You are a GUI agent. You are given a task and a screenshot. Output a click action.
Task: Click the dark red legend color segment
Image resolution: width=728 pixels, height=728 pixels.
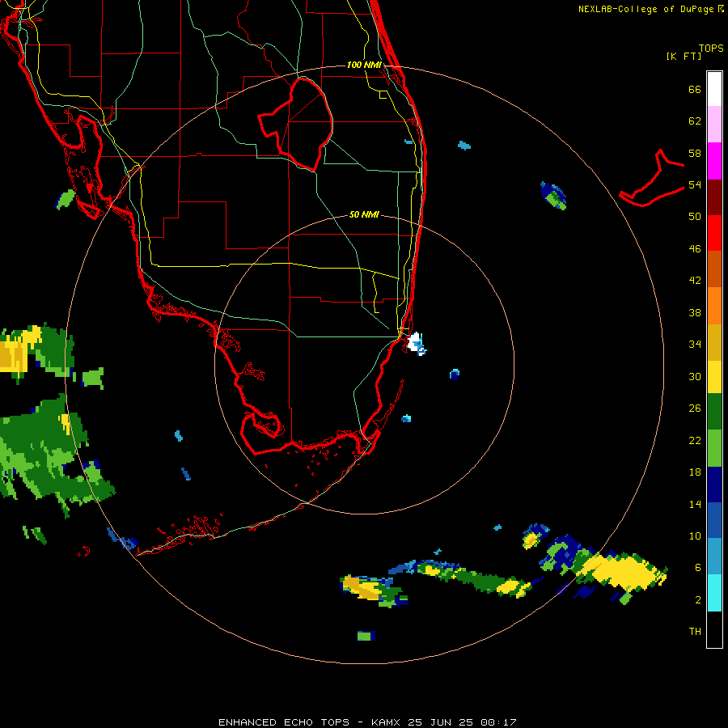pos(714,197)
